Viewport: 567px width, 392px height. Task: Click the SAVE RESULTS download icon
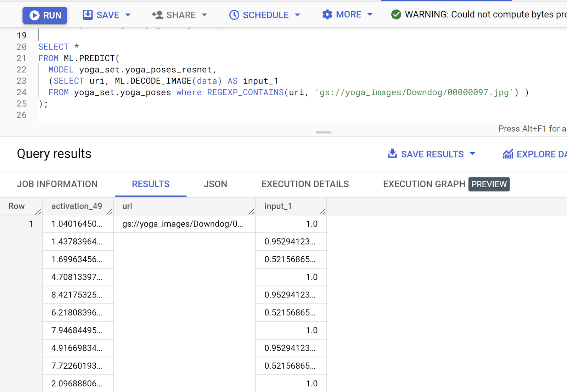[x=392, y=154]
